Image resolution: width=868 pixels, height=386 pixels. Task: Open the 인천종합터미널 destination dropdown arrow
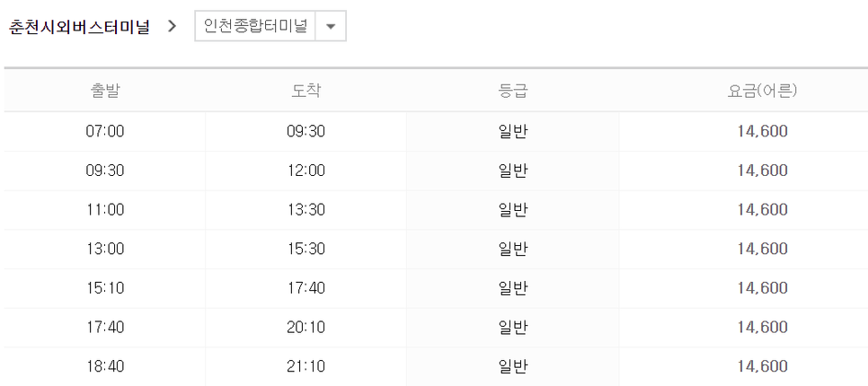tap(331, 26)
